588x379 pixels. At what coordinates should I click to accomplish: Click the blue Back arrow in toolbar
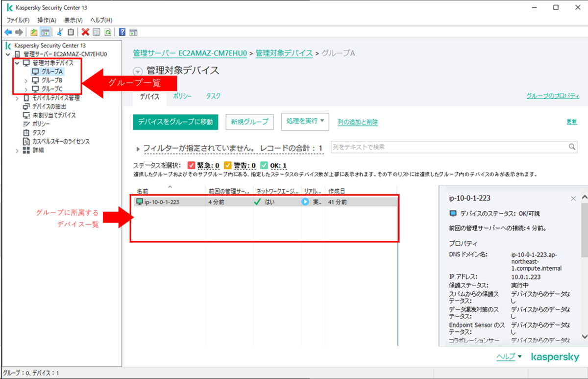[x=8, y=32]
